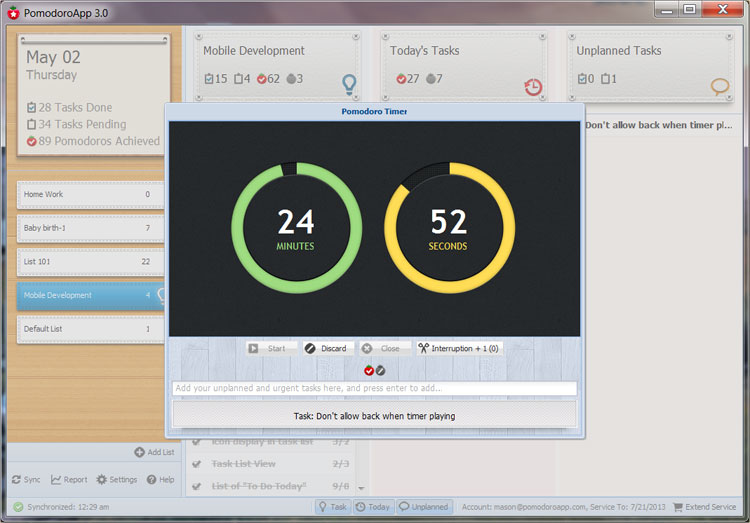The image size is (750, 523).
Task: Click the Close button in Pomodoro Timer
Action: 385,348
